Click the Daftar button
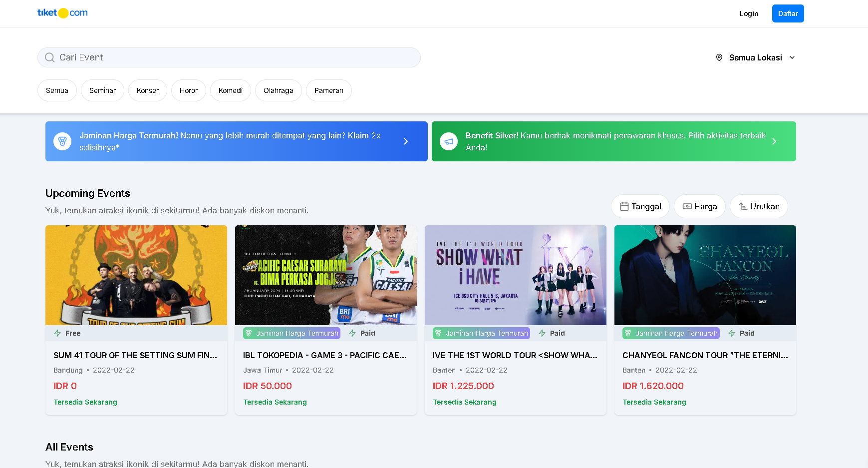 pyautogui.click(x=788, y=13)
